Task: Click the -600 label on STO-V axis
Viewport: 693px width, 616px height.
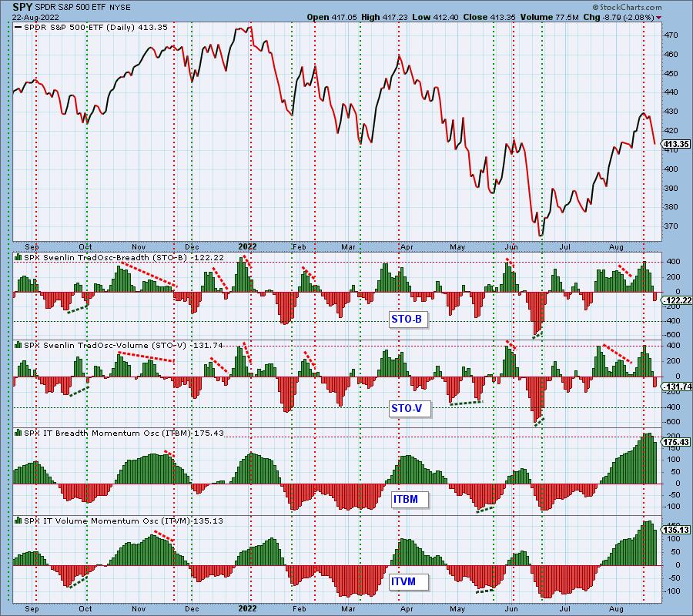Action: [673, 421]
